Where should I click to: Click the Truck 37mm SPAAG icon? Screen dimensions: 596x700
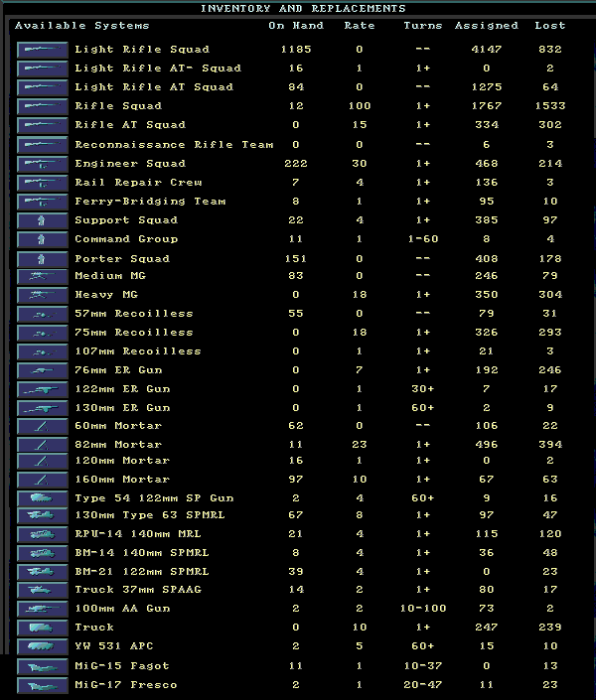click(x=43, y=590)
